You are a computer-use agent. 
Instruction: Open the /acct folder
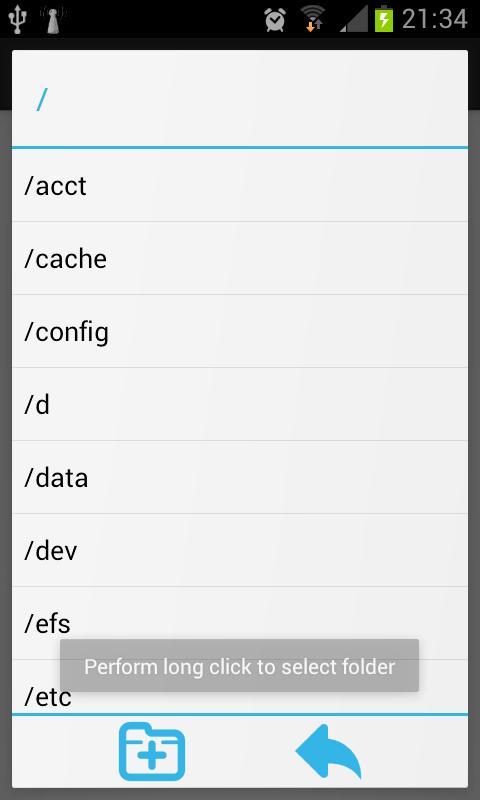240,186
